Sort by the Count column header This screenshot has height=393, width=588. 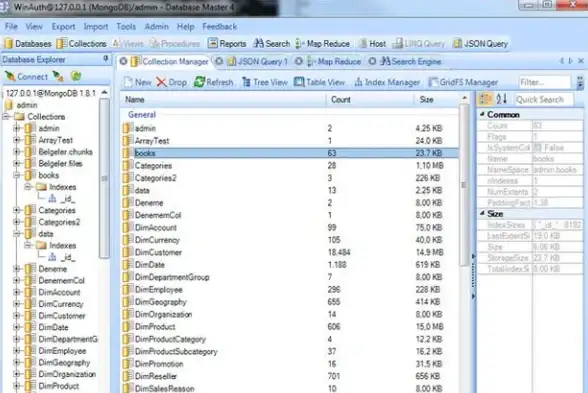pyautogui.click(x=370, y=100)
